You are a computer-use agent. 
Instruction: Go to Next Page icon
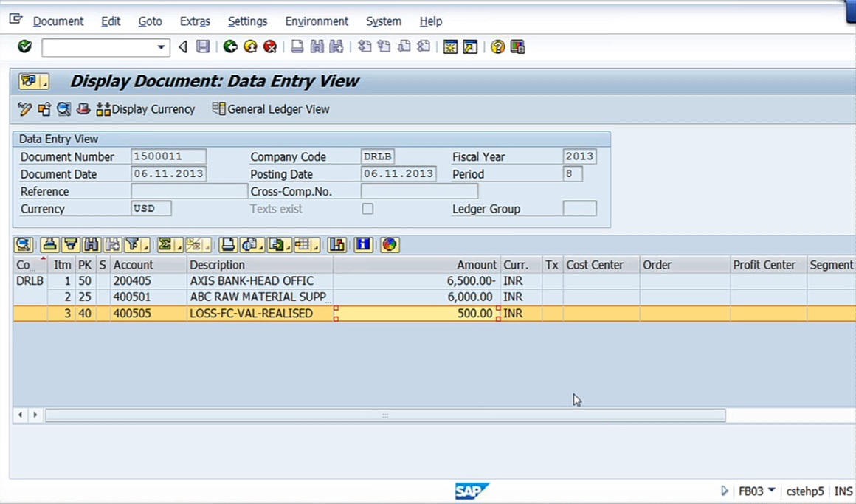404,47
